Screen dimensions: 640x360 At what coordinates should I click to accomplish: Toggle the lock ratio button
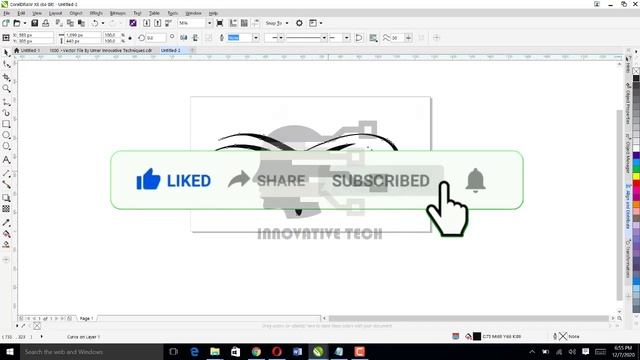(130, 38)
